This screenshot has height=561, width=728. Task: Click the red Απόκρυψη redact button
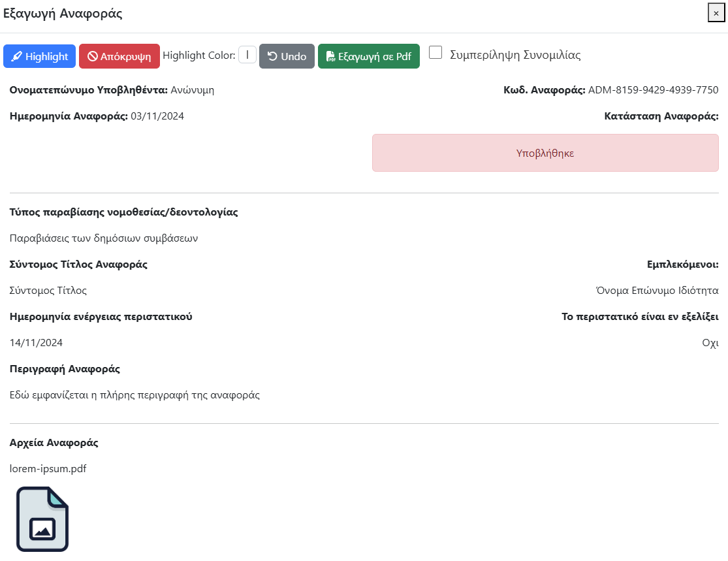pos(119,56)
